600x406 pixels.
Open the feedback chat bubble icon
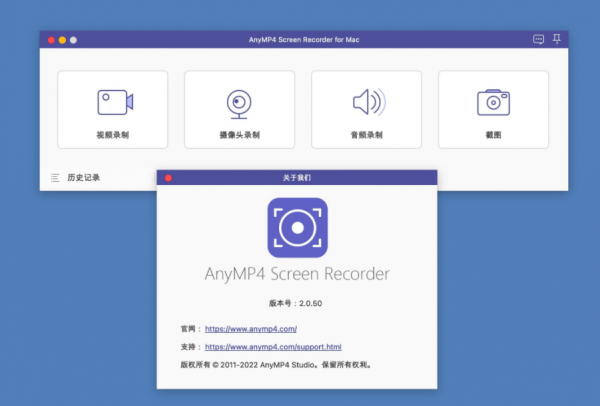pyautogui.click(x=538, y=39)
